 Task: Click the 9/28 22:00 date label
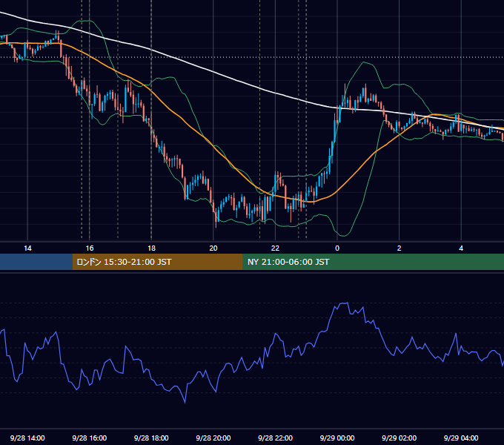click(276, 438)
